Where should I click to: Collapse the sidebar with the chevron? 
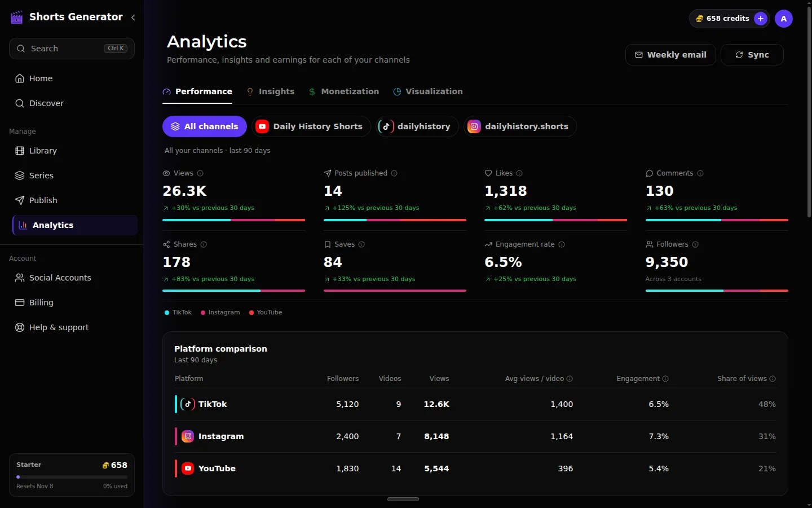pos(134,17)
